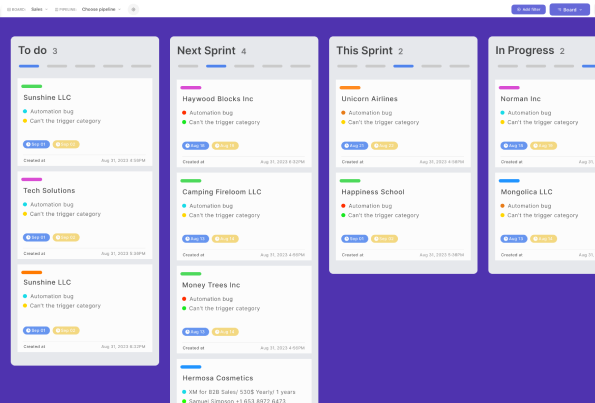595x403 pixels.
Task: Select the This Sprint column header
Action: coord(364,50)
